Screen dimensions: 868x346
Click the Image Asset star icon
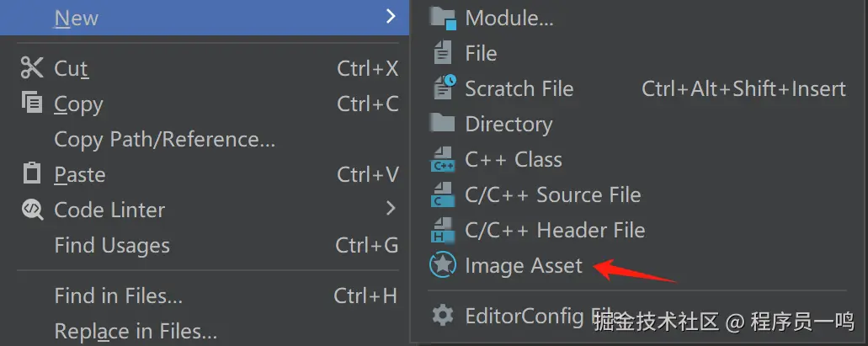click(x=443, y=265)
